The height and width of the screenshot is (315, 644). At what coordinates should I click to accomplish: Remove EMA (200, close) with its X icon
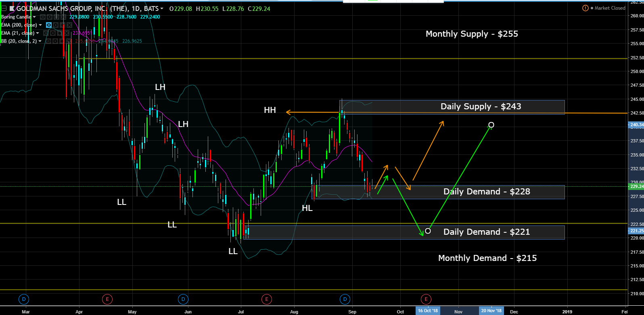coord(69,25)
